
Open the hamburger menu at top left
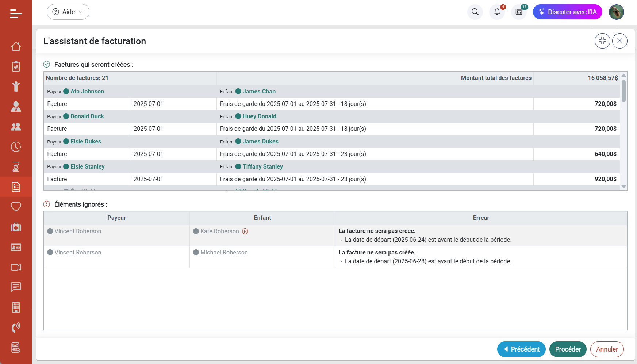pos(16,14)
